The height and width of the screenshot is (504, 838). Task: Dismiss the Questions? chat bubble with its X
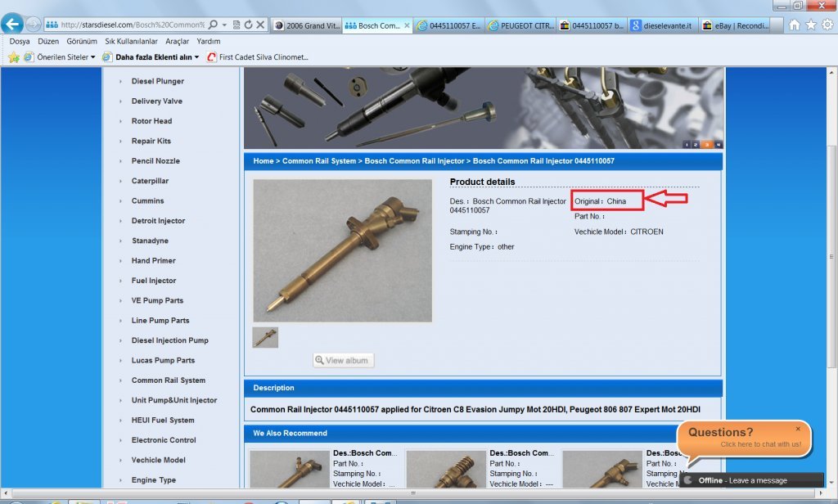[798, 429]
